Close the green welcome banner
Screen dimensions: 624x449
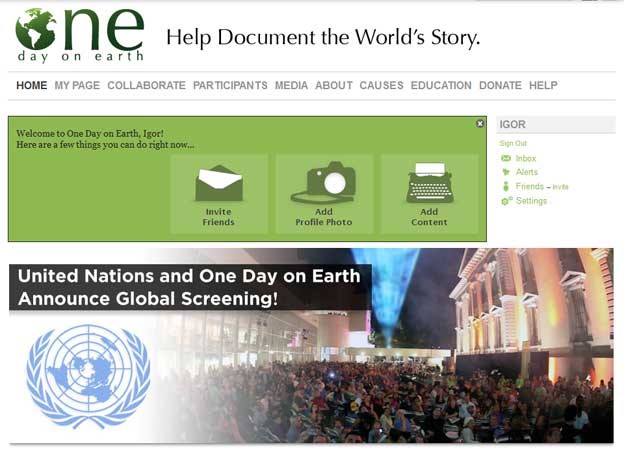click(480, 124)
